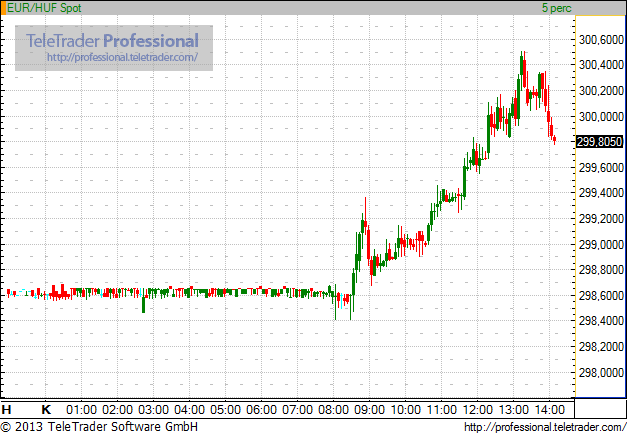
Task: Click the EUR/HUF Spot chart title
Action: click(x=44, y=8)
